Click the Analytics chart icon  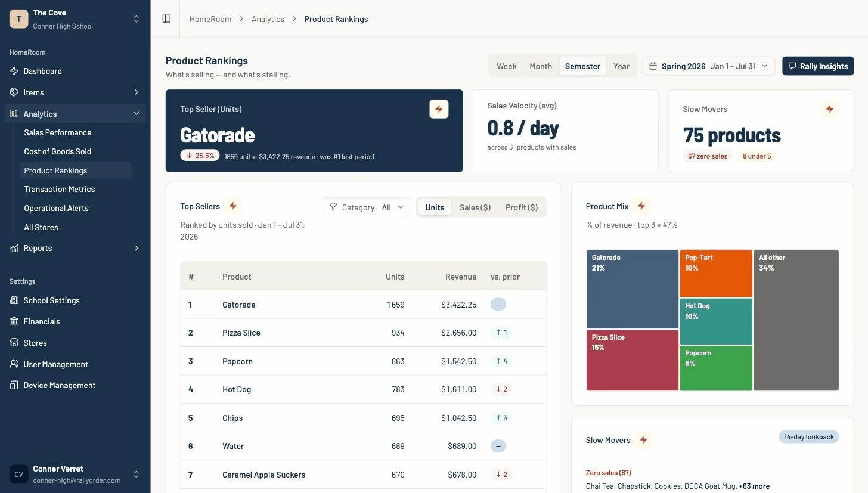tap(14, 114)
